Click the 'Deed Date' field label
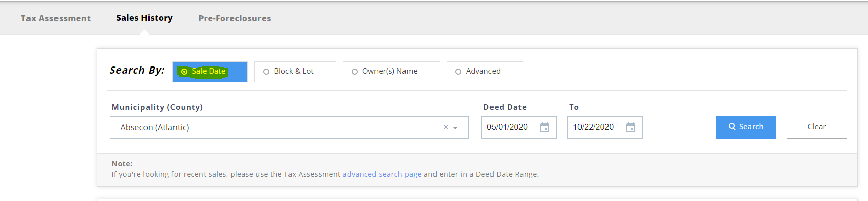 point(505,107)
